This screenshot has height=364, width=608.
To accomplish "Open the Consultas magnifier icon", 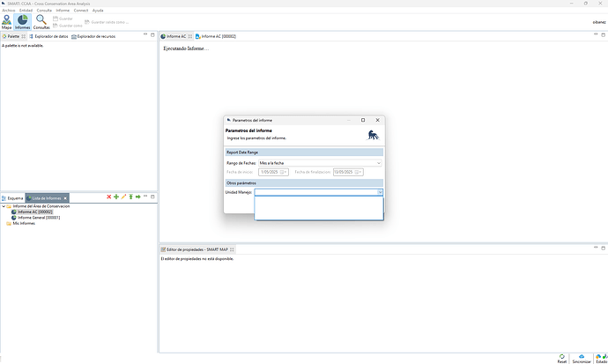I will (41, 21).
